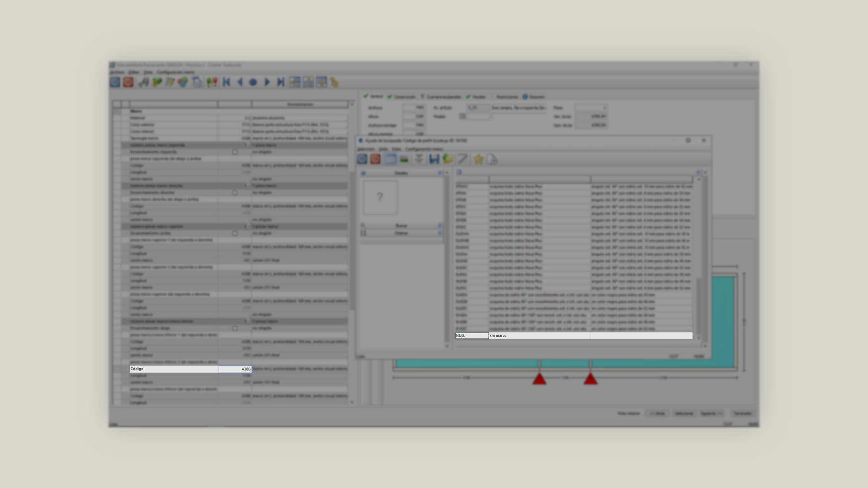868x488 pixels.
Task: Go to next position with right arrow
Action: [x=267, y=82]
